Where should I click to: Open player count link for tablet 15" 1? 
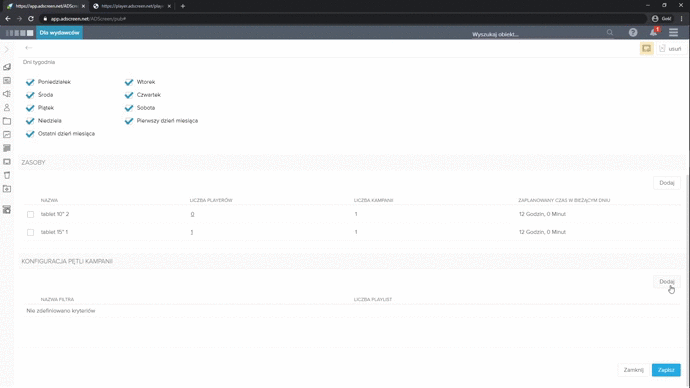(192, 232)
